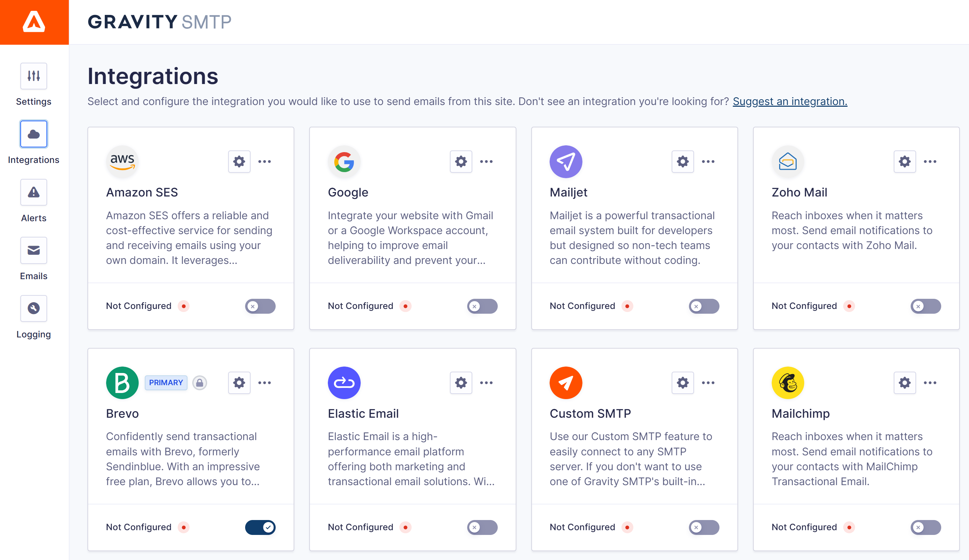Viewport: 969px width, 560px height.
Task: Enable the Mailjet toggle
Action: pyautogui.click(x=704, y=306)
